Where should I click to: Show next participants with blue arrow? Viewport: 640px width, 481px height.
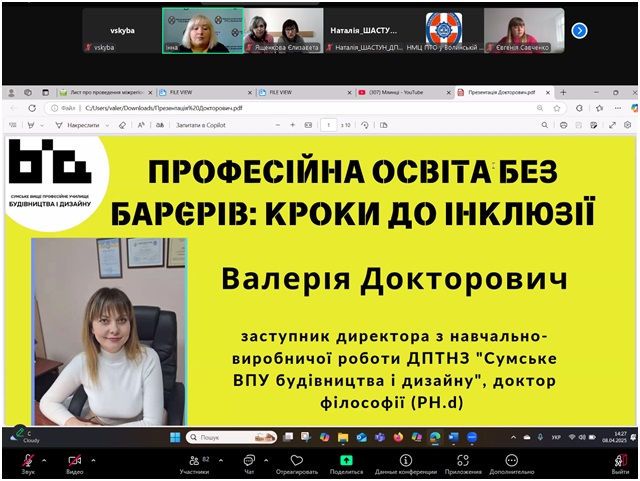tap(579, 31)
